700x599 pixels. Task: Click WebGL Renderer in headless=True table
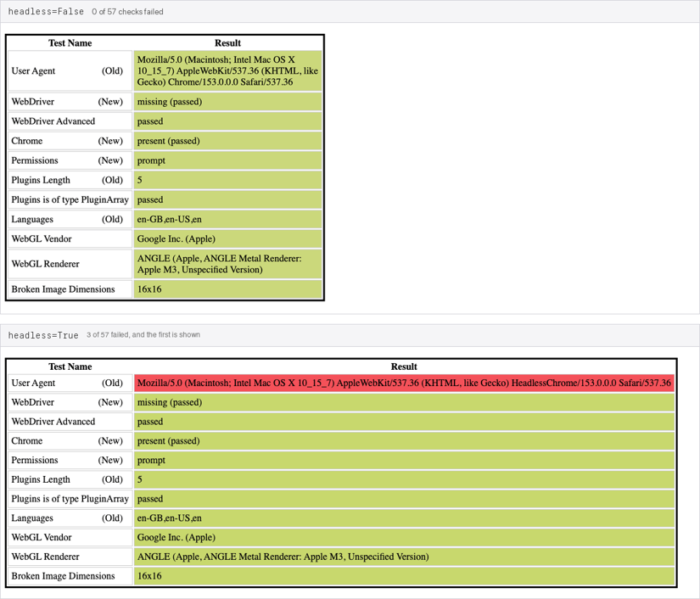(x=70, y=557)
